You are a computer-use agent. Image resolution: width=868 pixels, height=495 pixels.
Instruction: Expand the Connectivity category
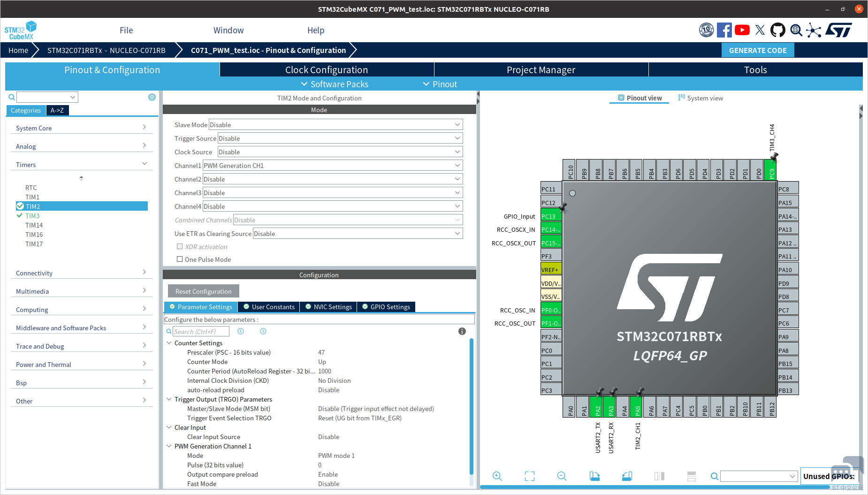(82, 273)
